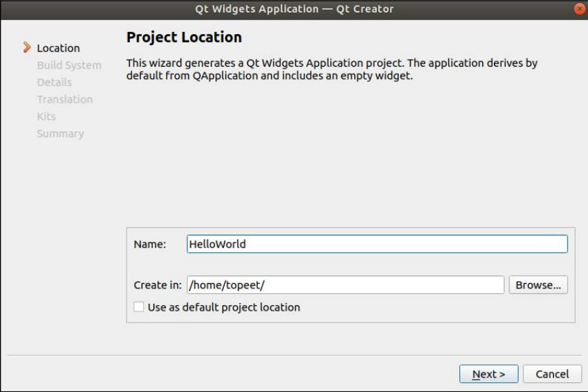Close the Qt Creator wizard window
The height and width of the screenshot is (392, 588).
[580, 8]
